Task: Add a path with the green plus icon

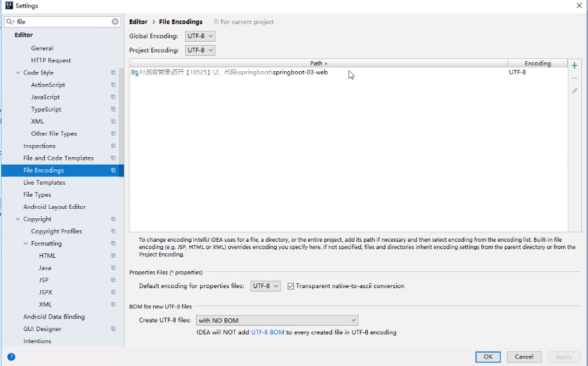Action: click(x=574, y=66)
